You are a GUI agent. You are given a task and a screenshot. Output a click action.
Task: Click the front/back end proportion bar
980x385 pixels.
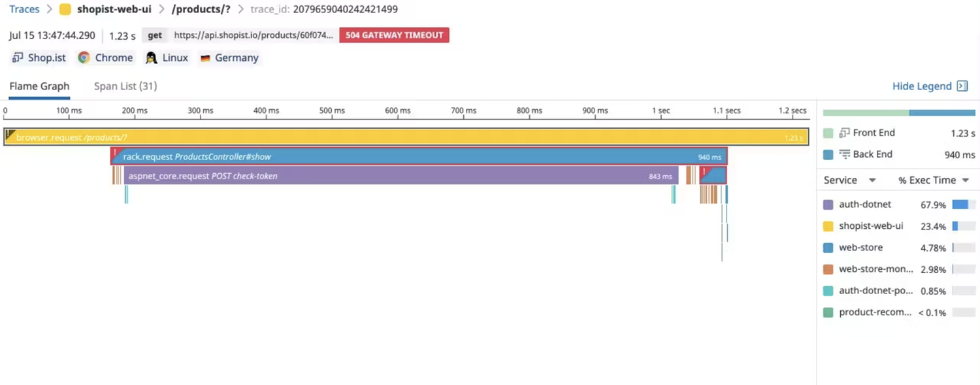899,113
